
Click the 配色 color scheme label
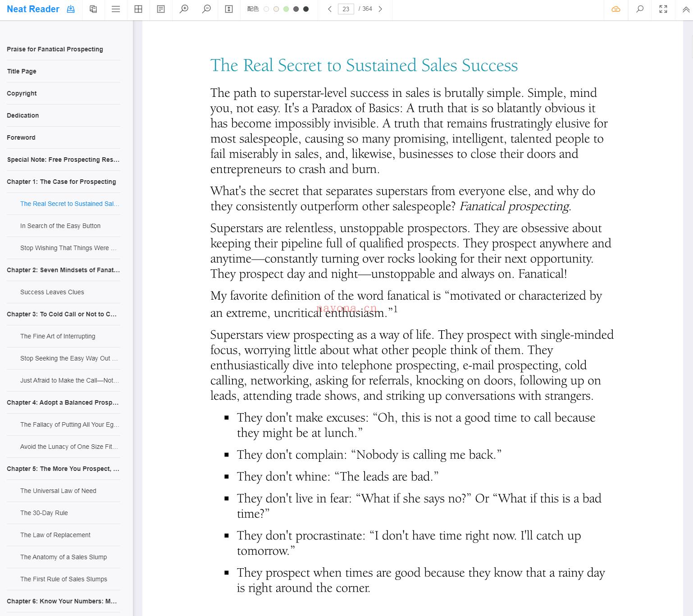click(x=253, y=9)
